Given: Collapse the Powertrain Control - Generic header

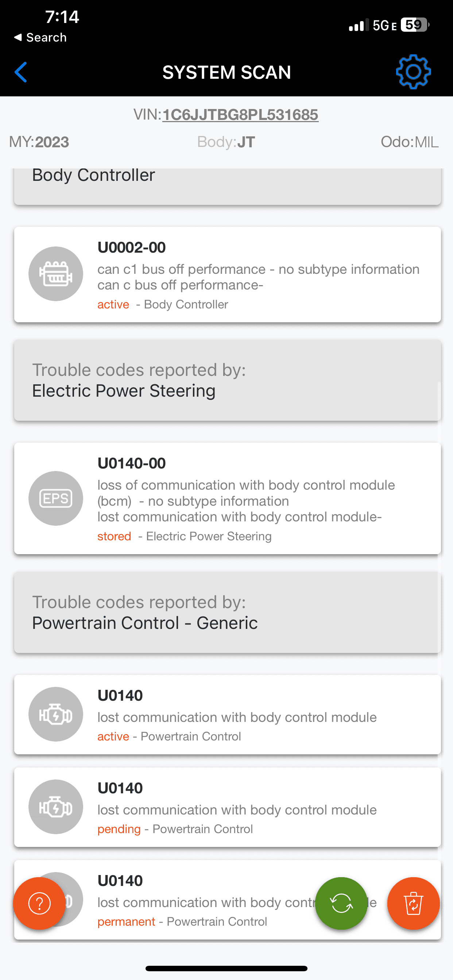Looking at the screenshot, I should tap(227, 612).
